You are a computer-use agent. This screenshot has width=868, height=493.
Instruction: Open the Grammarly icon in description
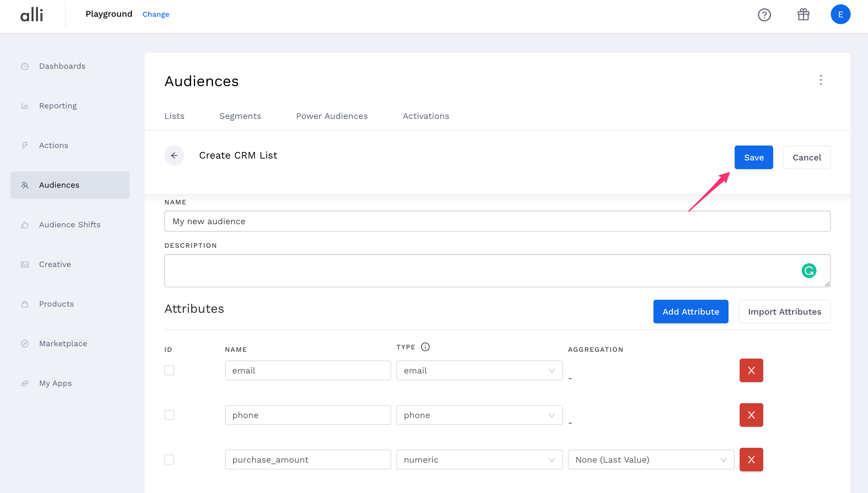click(809, 270)
